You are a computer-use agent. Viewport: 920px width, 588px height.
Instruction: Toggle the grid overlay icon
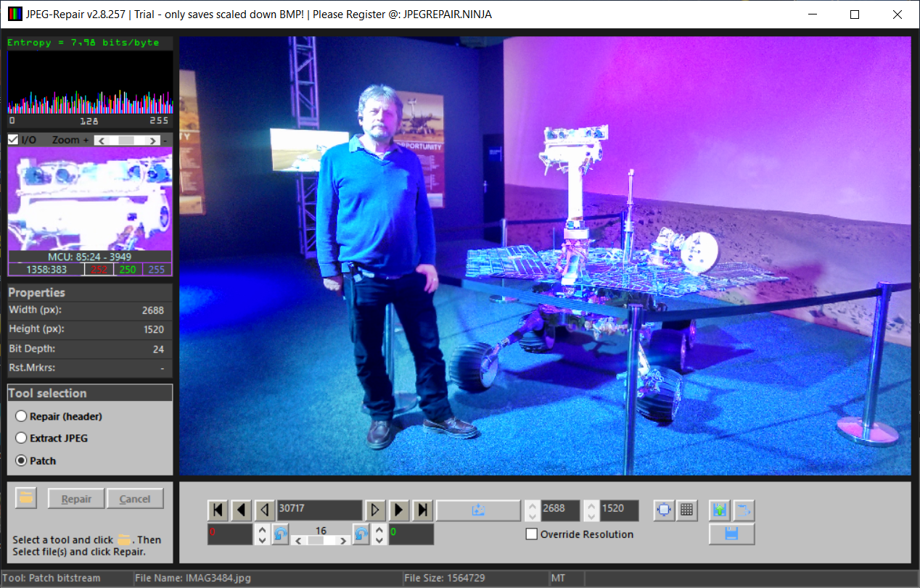[x=686, y=510]
